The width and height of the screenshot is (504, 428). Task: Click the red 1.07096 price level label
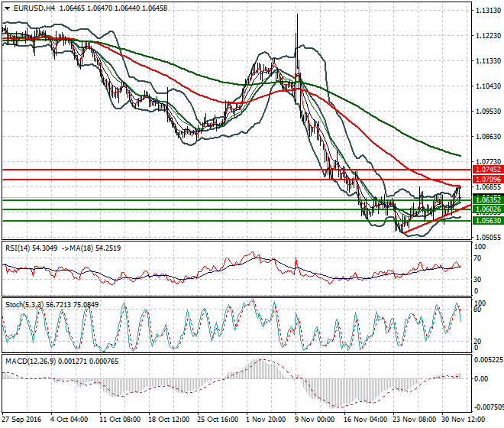(488, 180)
